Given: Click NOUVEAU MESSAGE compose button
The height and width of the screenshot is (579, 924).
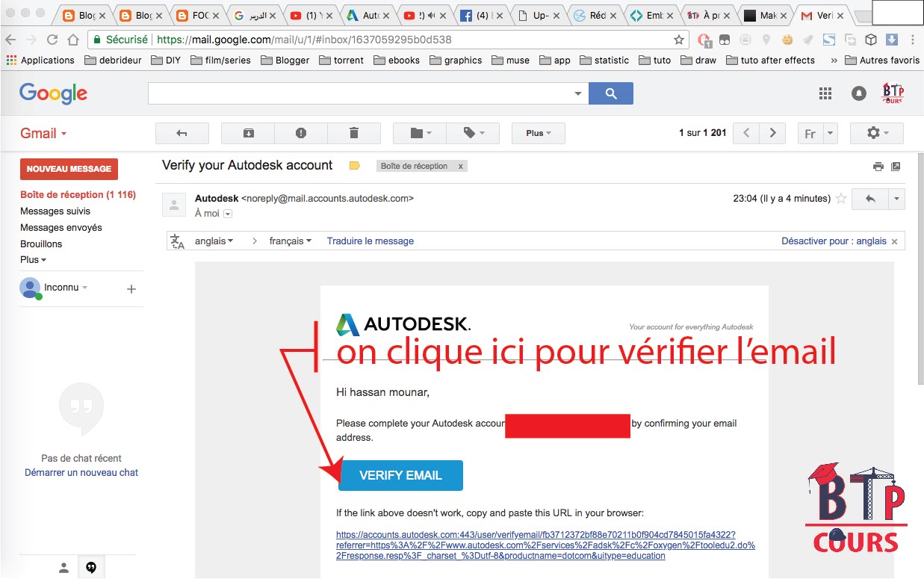Looking at the screenshot, I should 69,169.
